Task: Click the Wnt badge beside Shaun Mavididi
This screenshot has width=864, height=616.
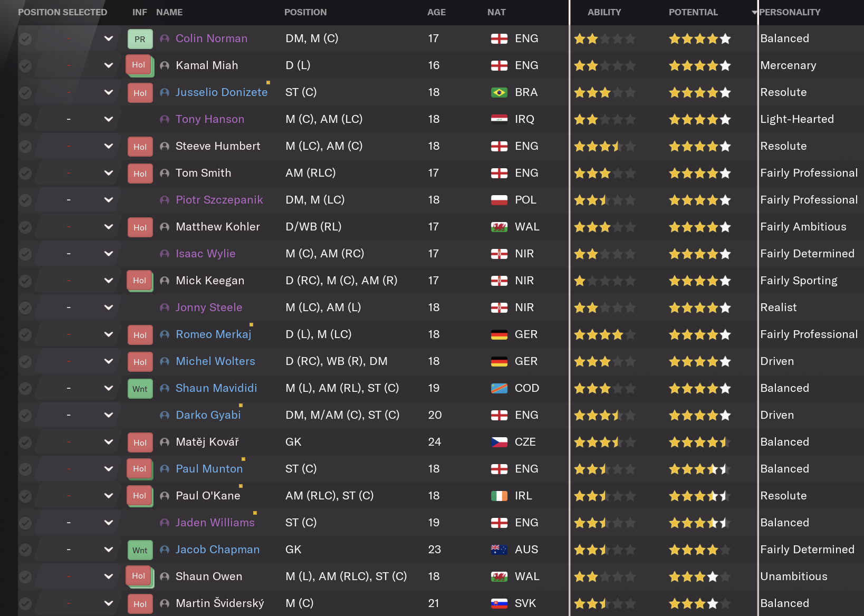Action: (140, 389)
